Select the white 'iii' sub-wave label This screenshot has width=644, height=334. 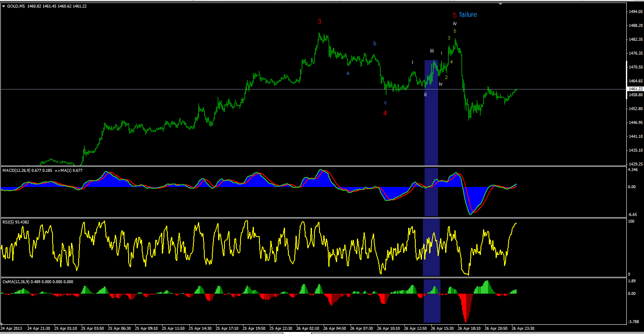point(432,51)
